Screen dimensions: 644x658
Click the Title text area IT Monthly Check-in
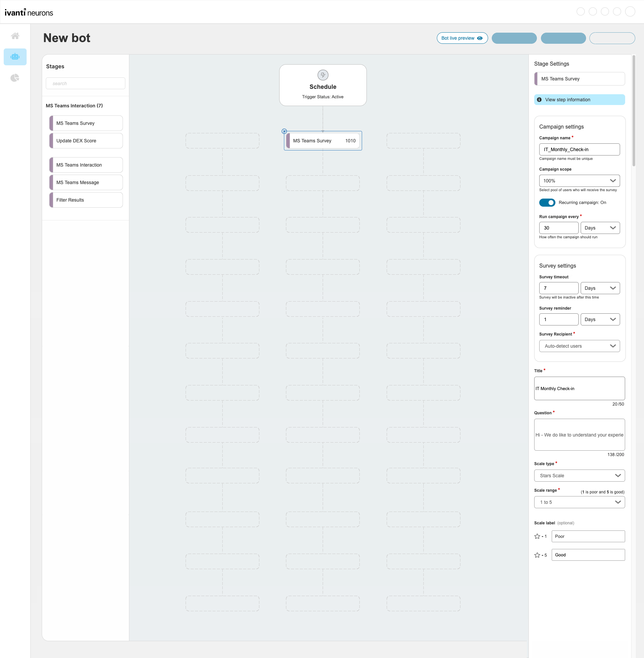pyautogui.click(x=579, y=389)
